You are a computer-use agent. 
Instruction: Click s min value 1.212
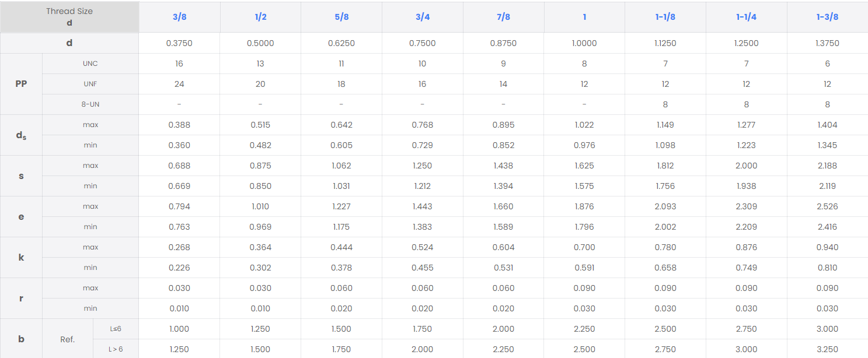(x=423, y=186)
